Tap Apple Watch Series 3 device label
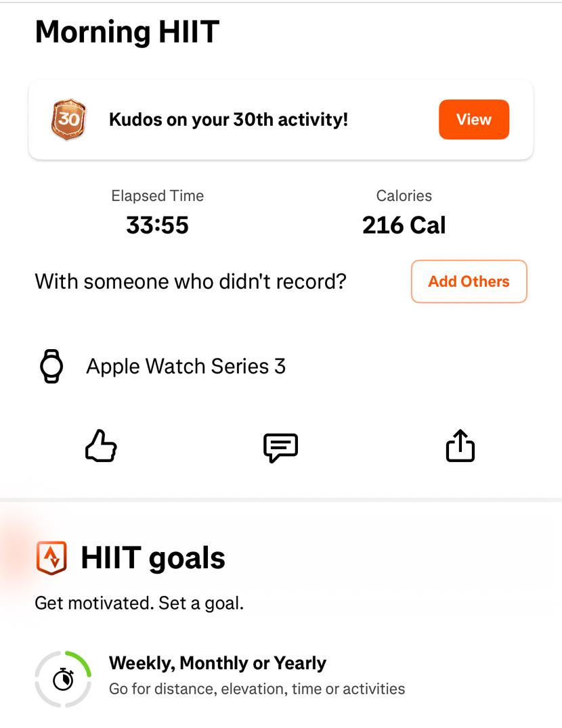Viewport: 562px width, 728px height. pyautogui.click(x=186, y=366)
